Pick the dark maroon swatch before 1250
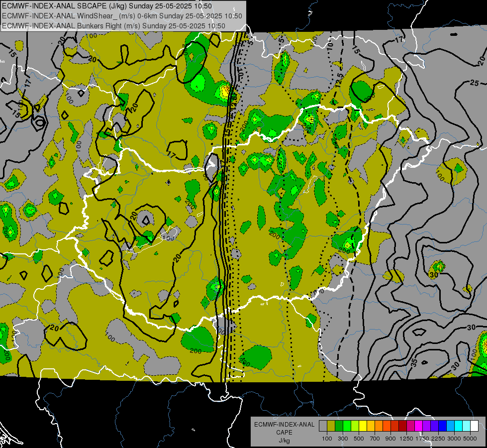Viewport: 487px width, 448px height. (x=402, y=426)
